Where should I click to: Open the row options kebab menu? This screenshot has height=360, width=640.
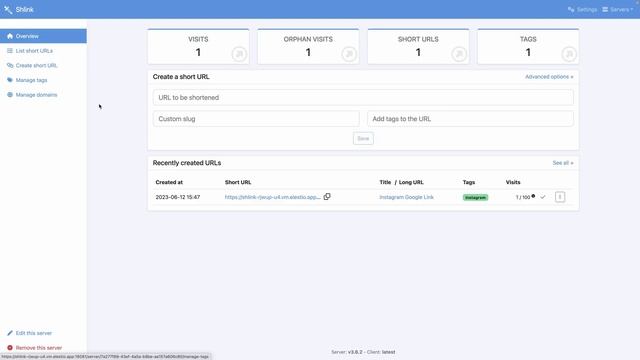click(560, 197)
